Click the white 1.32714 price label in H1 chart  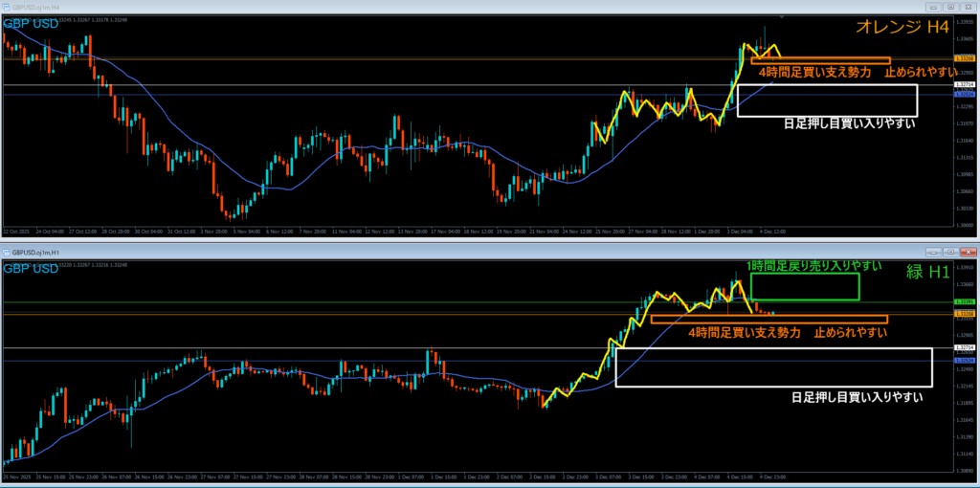[966, 347]
